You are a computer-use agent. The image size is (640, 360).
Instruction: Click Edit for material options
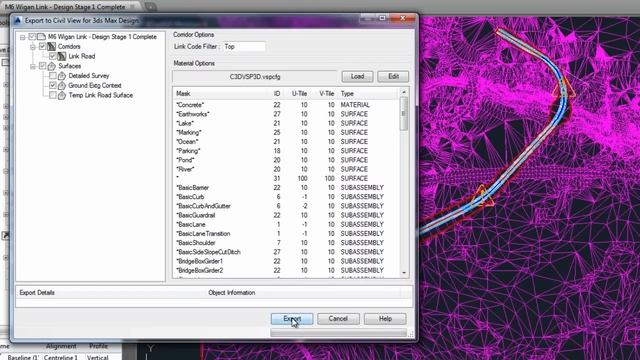coord(393,76)
